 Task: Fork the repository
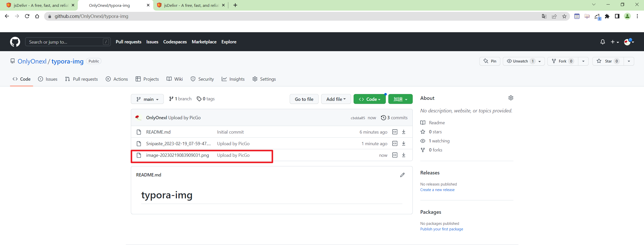pyautogui.click(x=562, y=61)
